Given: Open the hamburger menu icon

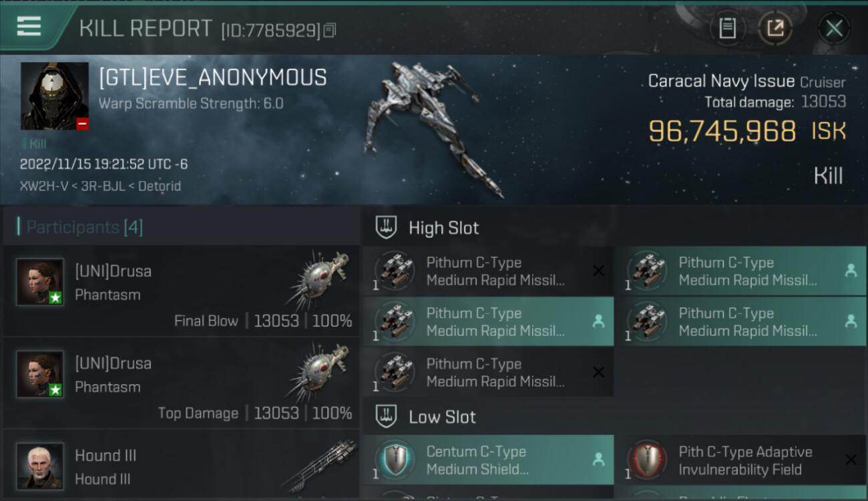Looking at the screenshot, I should click(29, 26).
